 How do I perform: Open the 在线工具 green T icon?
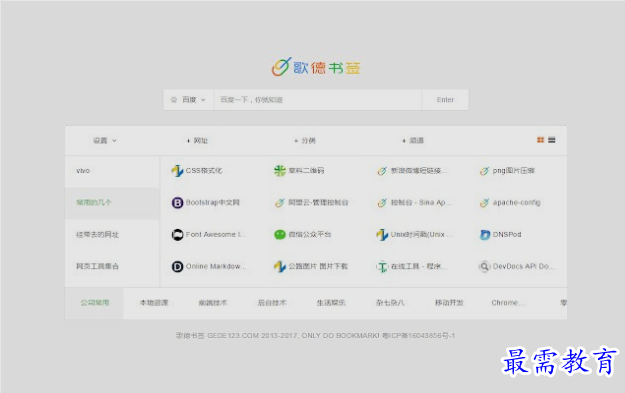(x=382, y=266)
